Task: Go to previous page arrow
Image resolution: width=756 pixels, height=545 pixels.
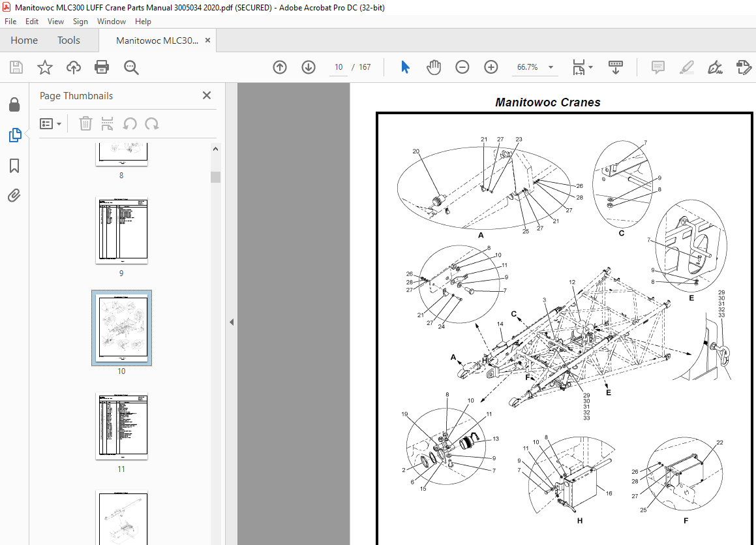Action: [x=280, y=67]
